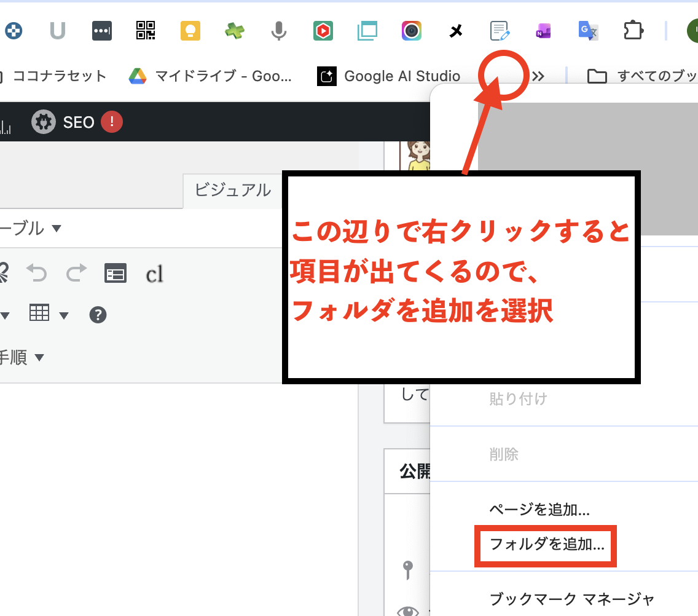The width and height of the screenshot is (698, 616).
Task: Click the QR code generator extension icon
Action: click(x=146, y=31)
